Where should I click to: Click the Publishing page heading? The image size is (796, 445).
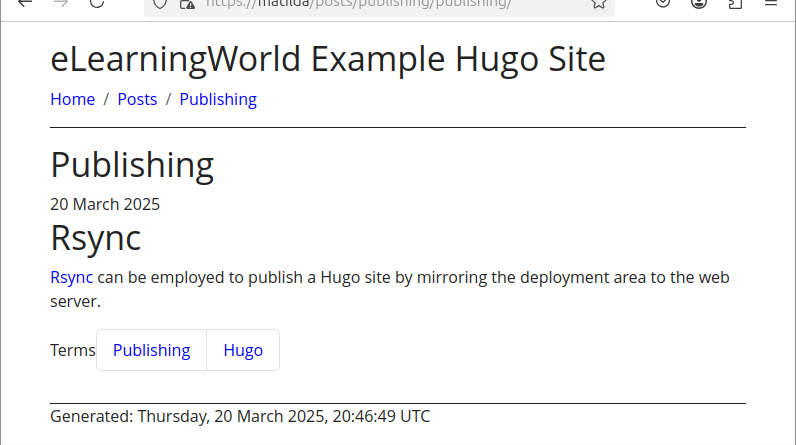[x=132, y=165]
